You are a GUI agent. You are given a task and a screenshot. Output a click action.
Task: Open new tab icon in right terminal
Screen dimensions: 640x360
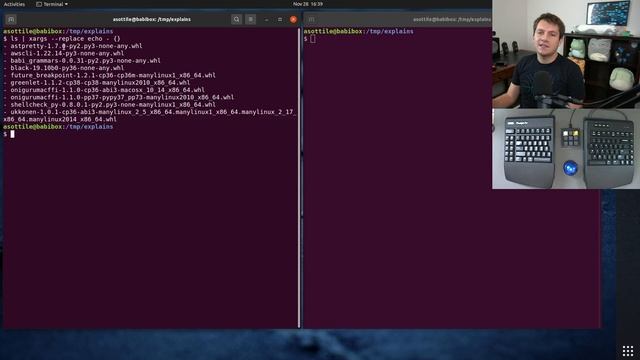311,19
